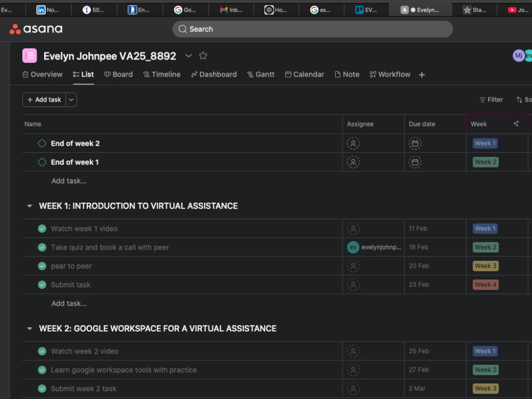
Task: Assign pear to peer via assignee icon
Action: pos(353,266)
